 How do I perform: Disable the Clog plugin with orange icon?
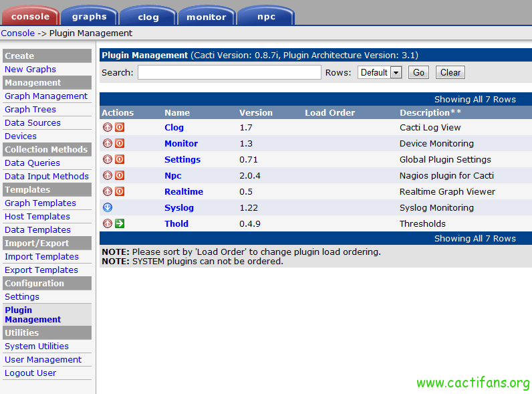click(120, 127)
